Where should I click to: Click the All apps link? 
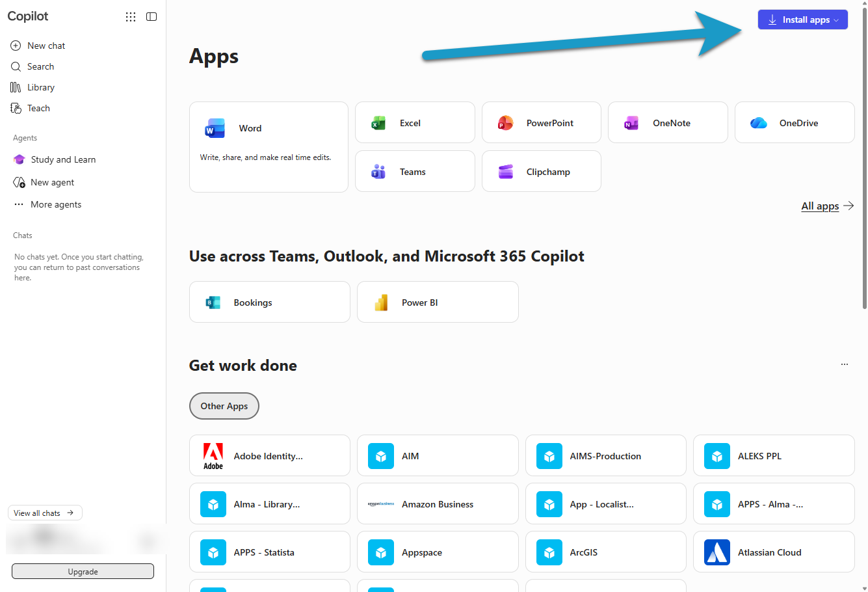pyautogui.click(x=820, y=206)
